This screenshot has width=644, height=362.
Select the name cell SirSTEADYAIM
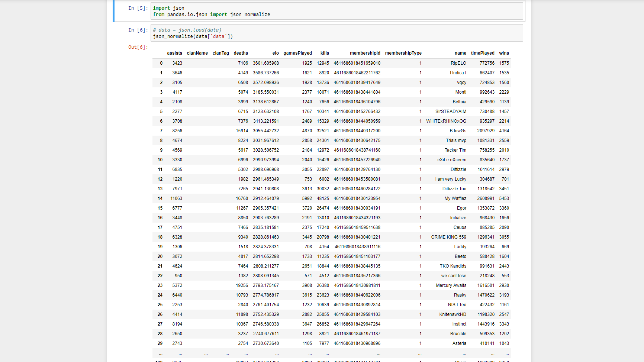point(451,111)
